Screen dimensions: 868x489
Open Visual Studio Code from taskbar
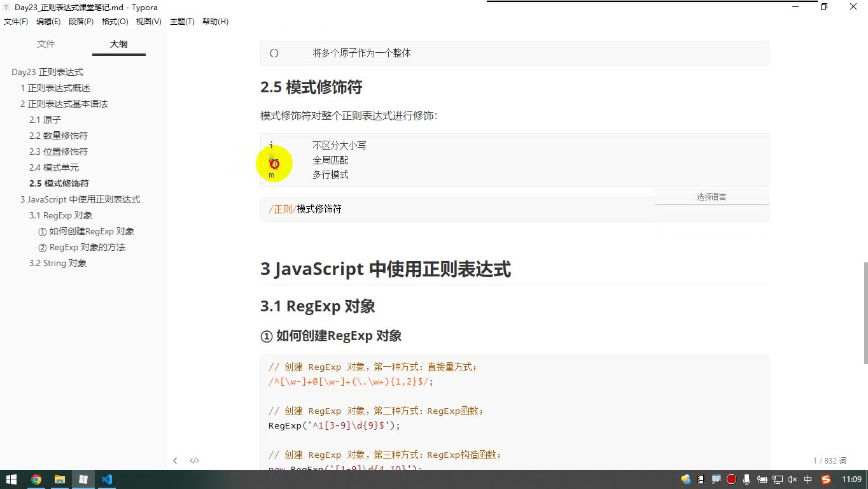click(x=106, y=479)
